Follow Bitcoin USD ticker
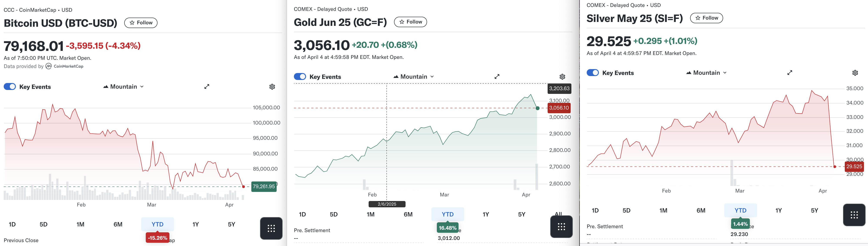The image size is (868, 246). click(141, 23)
